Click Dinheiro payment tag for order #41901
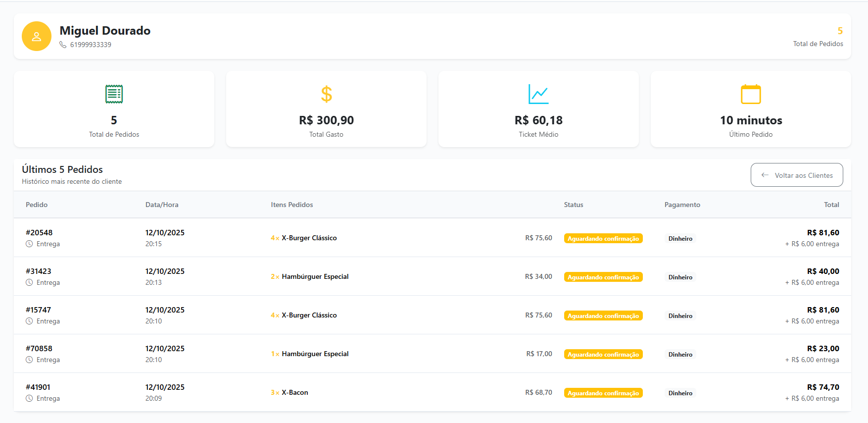This screenshot has width=868, height=423. click(680, 393)
